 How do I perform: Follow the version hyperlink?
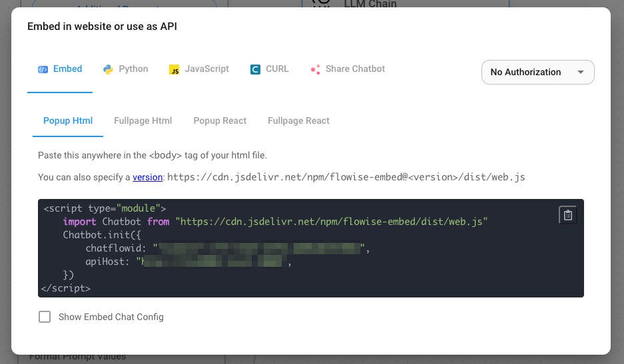click(x=147, y=178)
